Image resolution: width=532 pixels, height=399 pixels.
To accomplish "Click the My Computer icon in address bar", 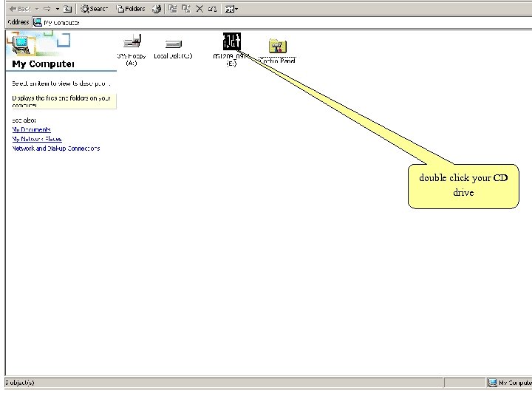I will (38, 22).
